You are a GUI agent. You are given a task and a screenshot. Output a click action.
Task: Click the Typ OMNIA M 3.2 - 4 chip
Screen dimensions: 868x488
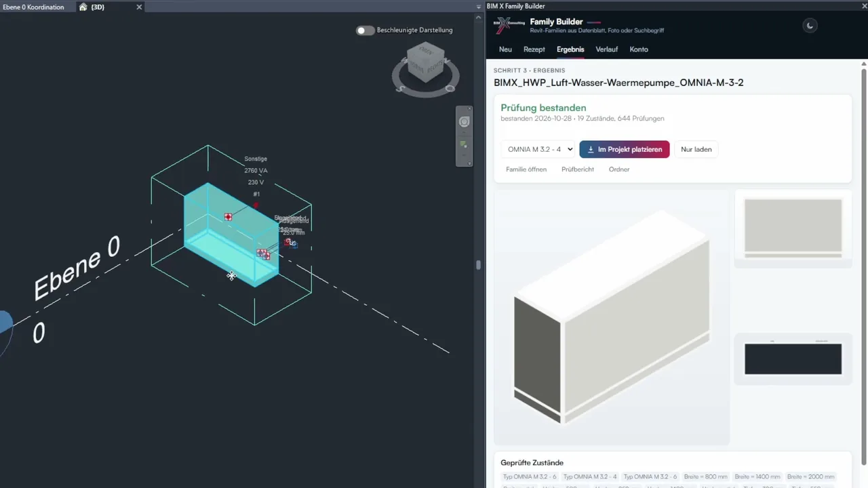click(x=590, y=476)
